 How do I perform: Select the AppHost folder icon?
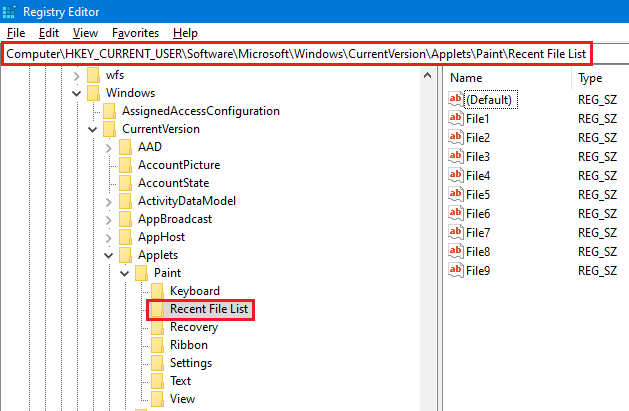pyautogui.click(x=126, y=237)
